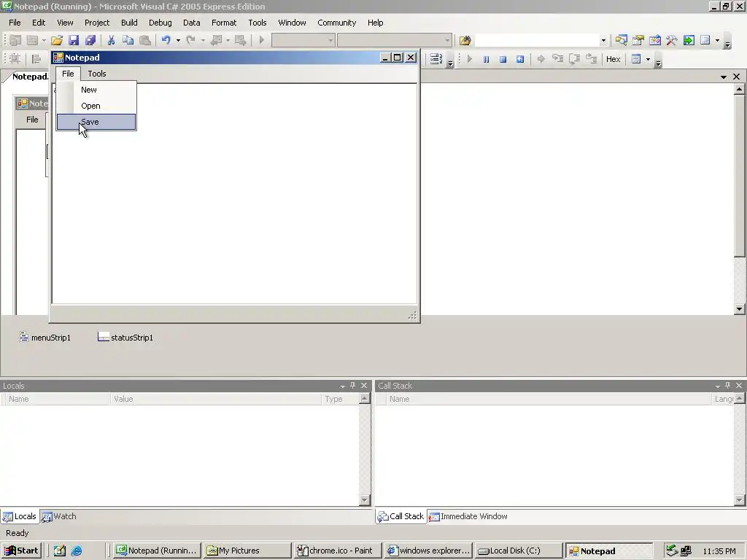This screenshot has height=560, width=747.
Task: Select Save in the Notepad File menu
Action: pyautogui.click(x=96, y=122)
